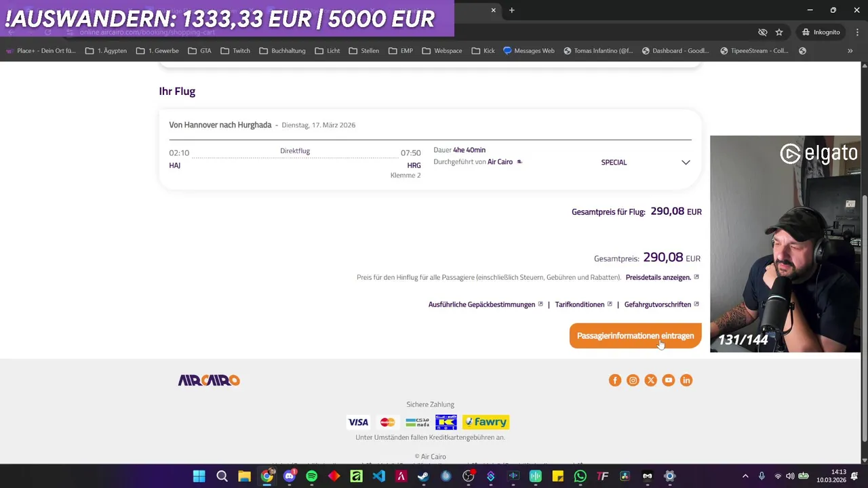Open the EMP bookmark folder
Viewport: 868px width, 488px height.
[x=401, y=51]
